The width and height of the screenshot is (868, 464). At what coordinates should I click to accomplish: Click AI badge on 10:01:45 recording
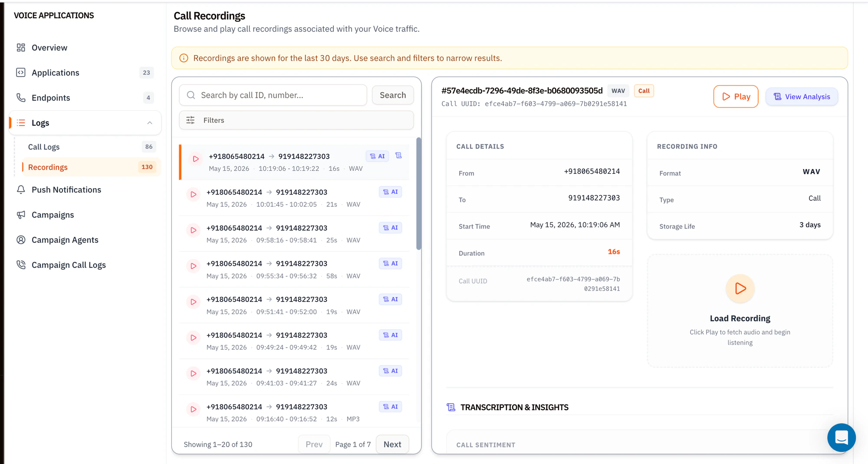tap(391, 192)
